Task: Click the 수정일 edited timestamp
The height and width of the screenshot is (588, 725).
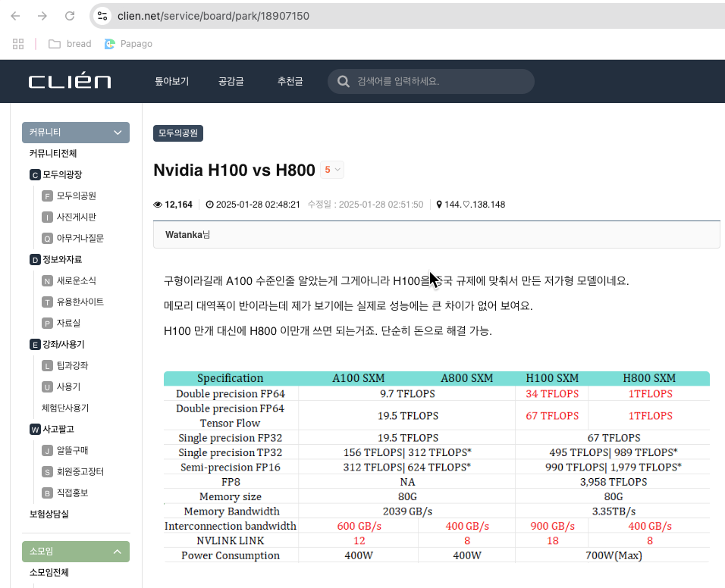Action: pyautogui.click(x=366, y=205)
